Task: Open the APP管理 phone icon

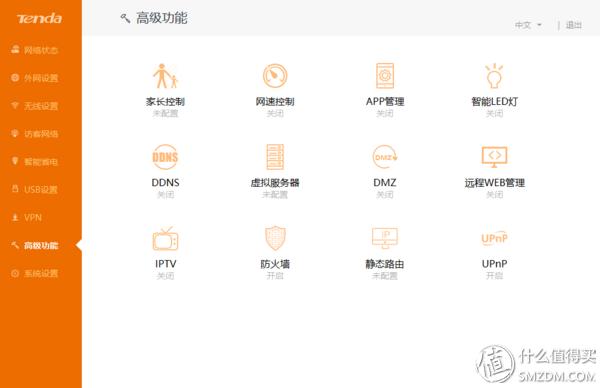Action: [385, 76]
